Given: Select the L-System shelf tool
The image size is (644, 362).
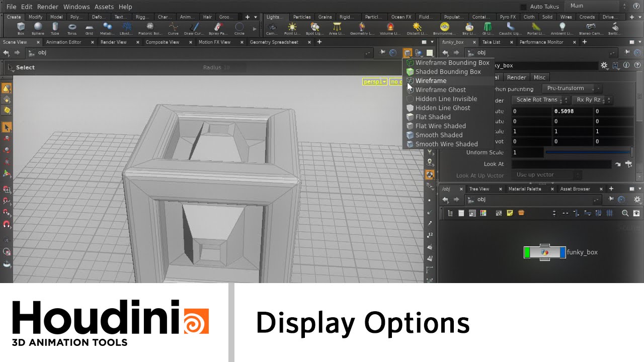Looking at the screenshot, I should point(127,29).
